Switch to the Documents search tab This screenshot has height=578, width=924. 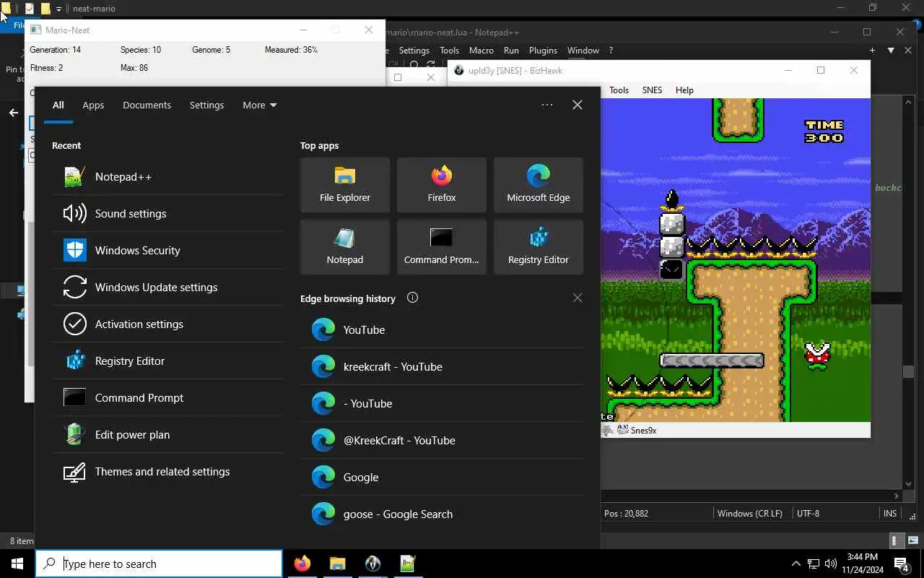(x=147, y=105)
